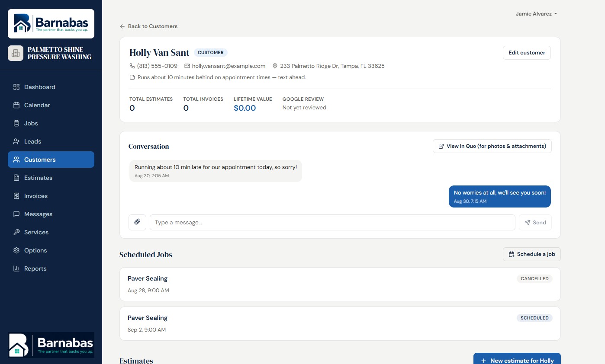Viewport: 605px width, 364px height.
Task: Click the paperclip attachment icon
Action: (x=137, y=222)
